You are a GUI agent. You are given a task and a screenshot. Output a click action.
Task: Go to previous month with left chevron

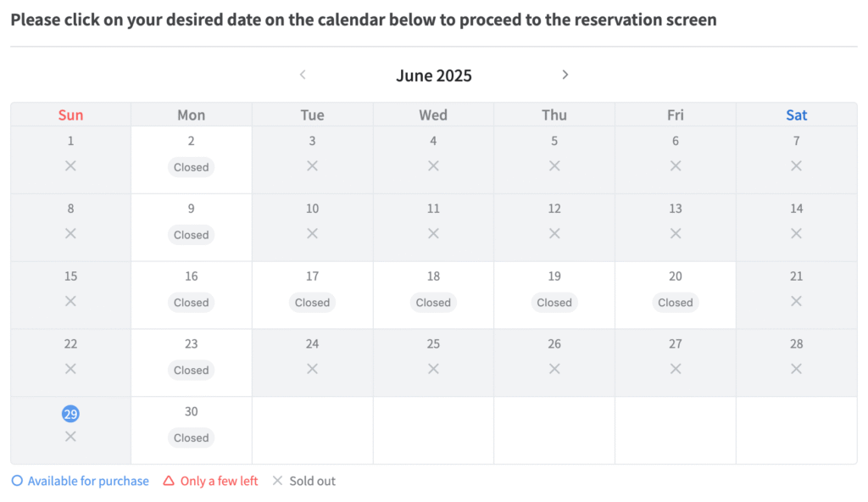[303, 75]
